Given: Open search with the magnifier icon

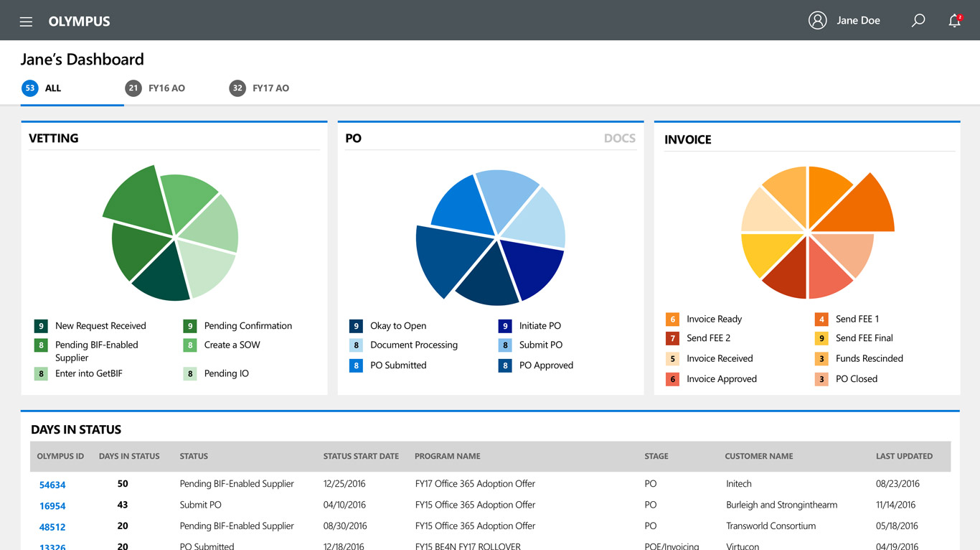Looking at the screenshot, I should pos(918,21).
